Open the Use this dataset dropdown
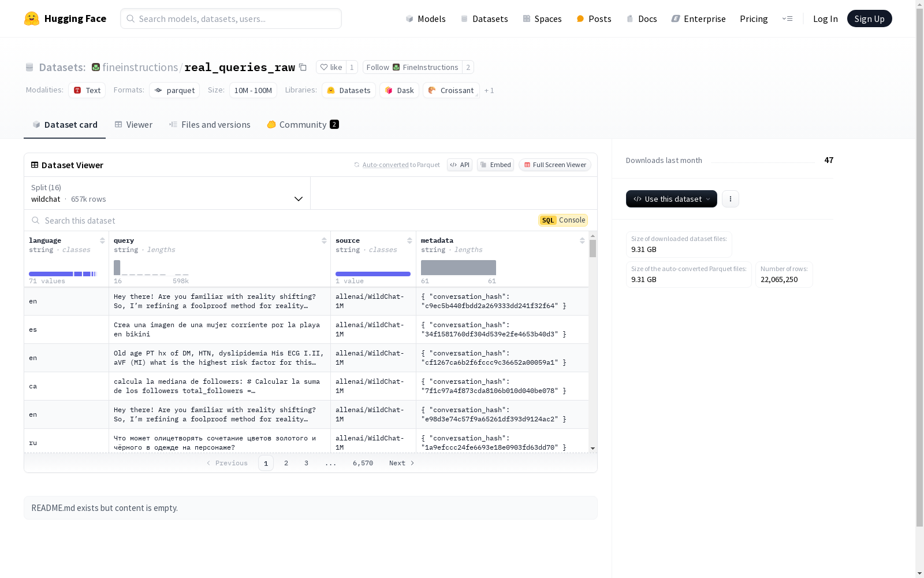This screenshot has height=578, width=924. pyautogui.click(x=672, y=199)
